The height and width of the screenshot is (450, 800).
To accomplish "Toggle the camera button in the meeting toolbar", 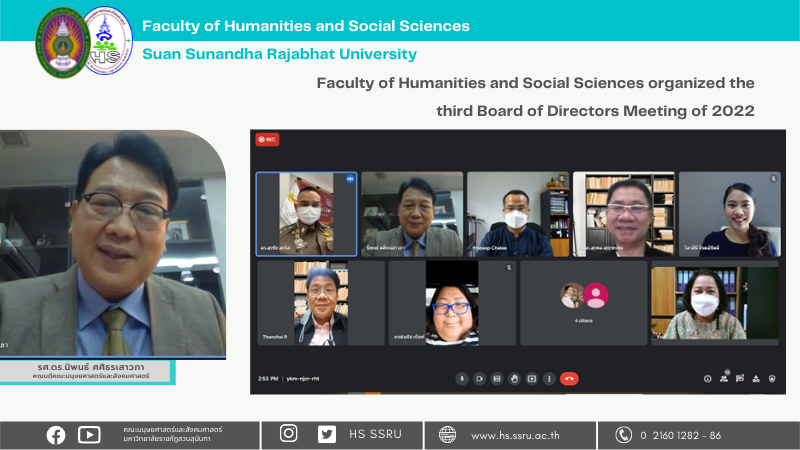I will click(x=479, y=379).
